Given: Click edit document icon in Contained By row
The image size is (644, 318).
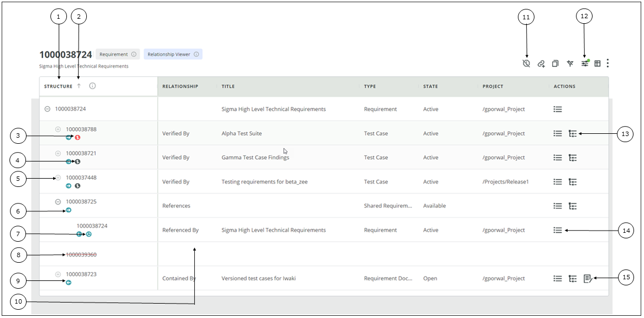Looking at the screenshot, I should click(x=588, y=278).
